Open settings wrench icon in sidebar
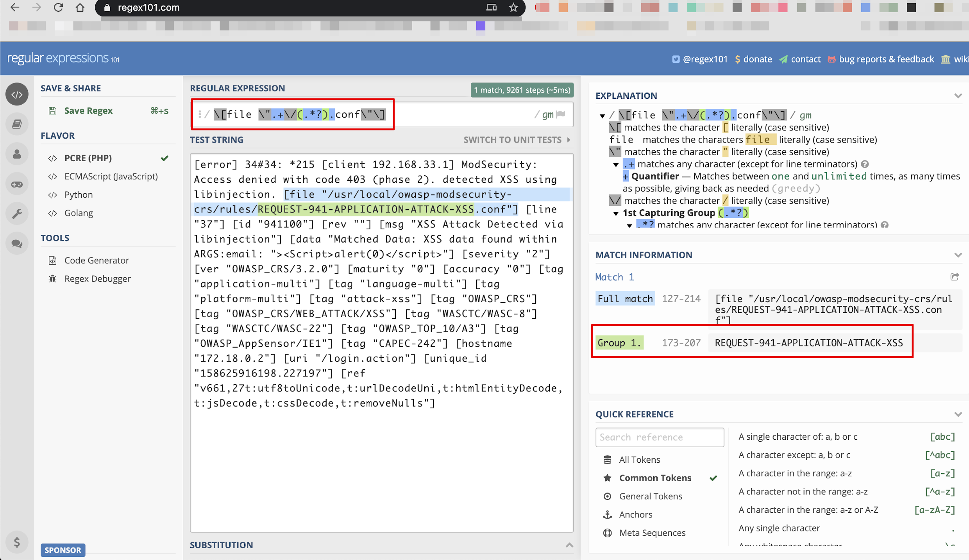Screen dimensions: 969x560 [x=17, y=214]
